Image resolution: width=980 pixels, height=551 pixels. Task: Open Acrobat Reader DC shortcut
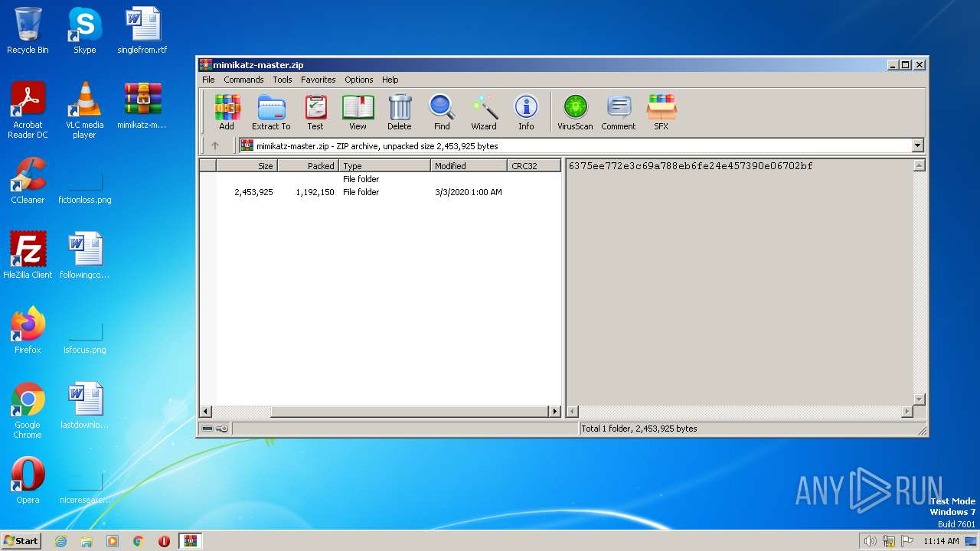[28, 110]
